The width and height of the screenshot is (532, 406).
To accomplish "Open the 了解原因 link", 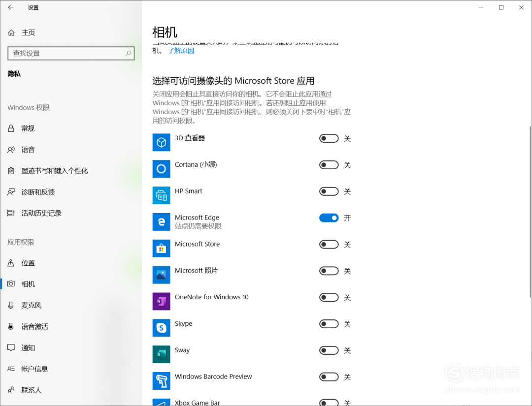I will [x=181, y=51].
